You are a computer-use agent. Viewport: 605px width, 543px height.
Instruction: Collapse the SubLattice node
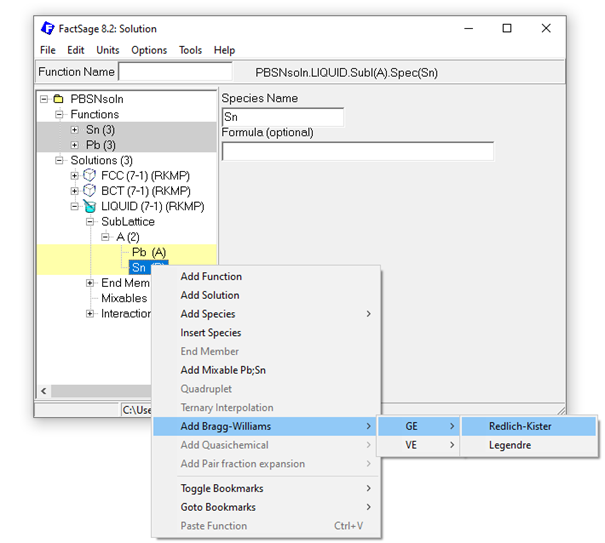pyautogui.click(x=90, y=222)
